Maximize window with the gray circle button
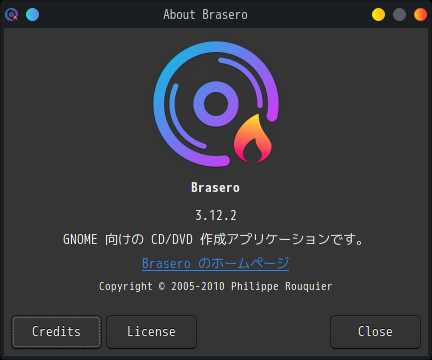This screenshot has width=432, height=360. pyautogui.click(x=399, y=15)
